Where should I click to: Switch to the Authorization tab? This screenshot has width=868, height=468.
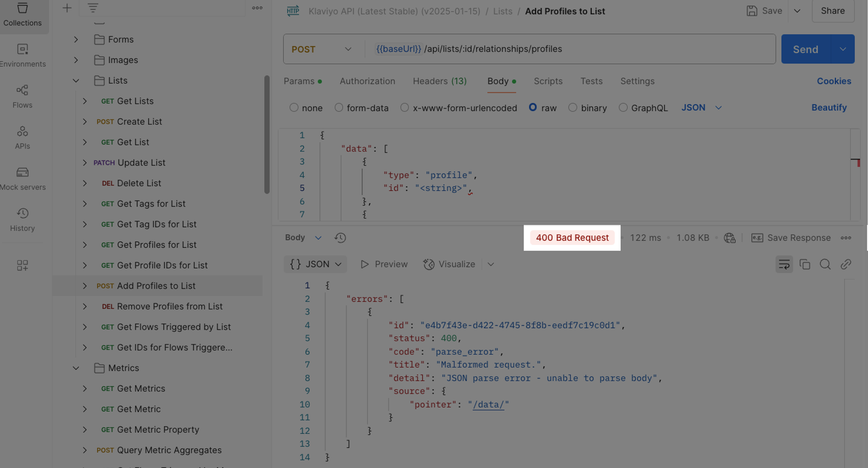pos(367,81)
